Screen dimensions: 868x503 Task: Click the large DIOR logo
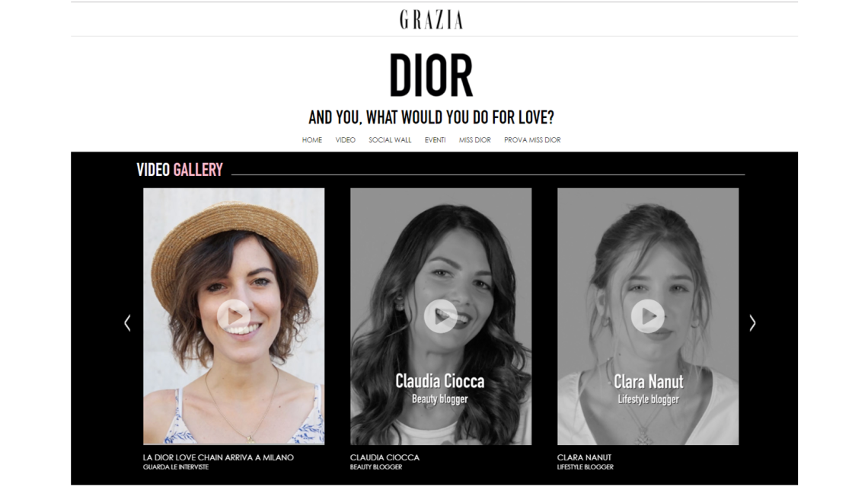(431, 75)
